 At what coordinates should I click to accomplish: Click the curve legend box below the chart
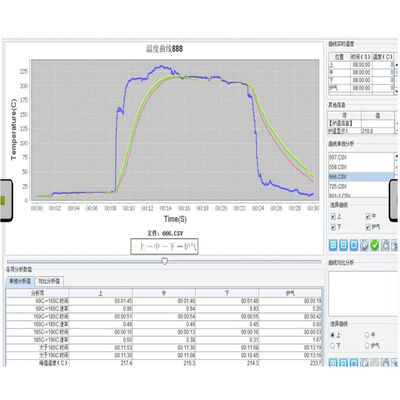coord(164,247)
